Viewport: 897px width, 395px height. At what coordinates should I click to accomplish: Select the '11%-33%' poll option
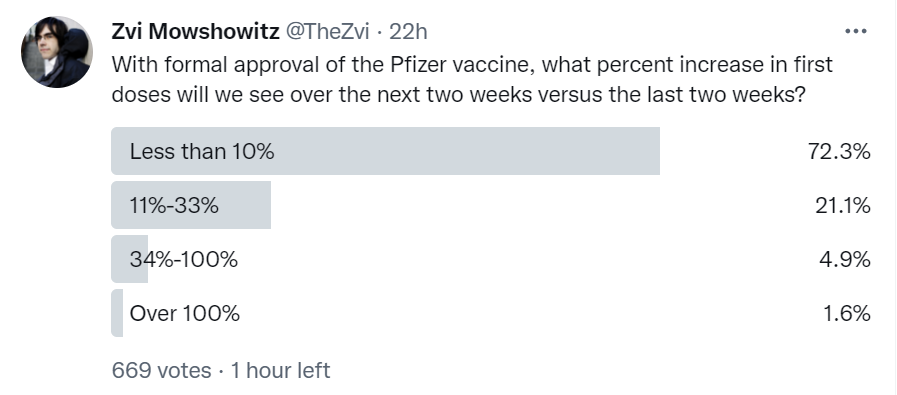pos(491,205)
